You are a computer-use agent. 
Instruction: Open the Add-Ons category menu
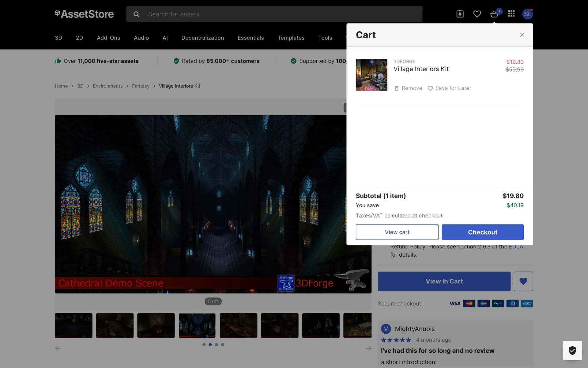[x=108, y=38]
